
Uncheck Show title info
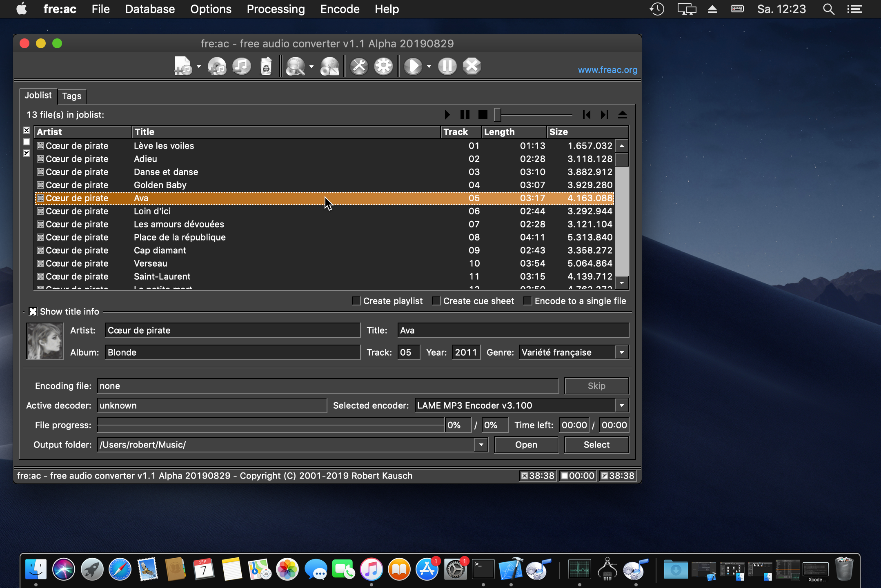[x=33, y=312]
